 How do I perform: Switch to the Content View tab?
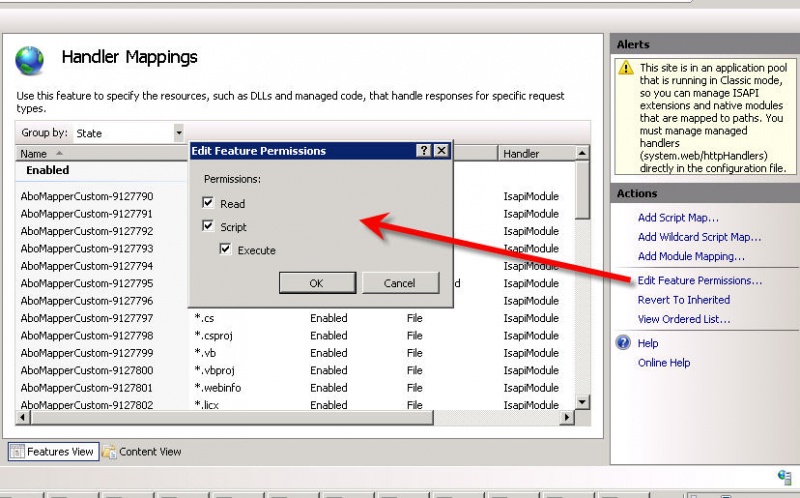point(142,452)
